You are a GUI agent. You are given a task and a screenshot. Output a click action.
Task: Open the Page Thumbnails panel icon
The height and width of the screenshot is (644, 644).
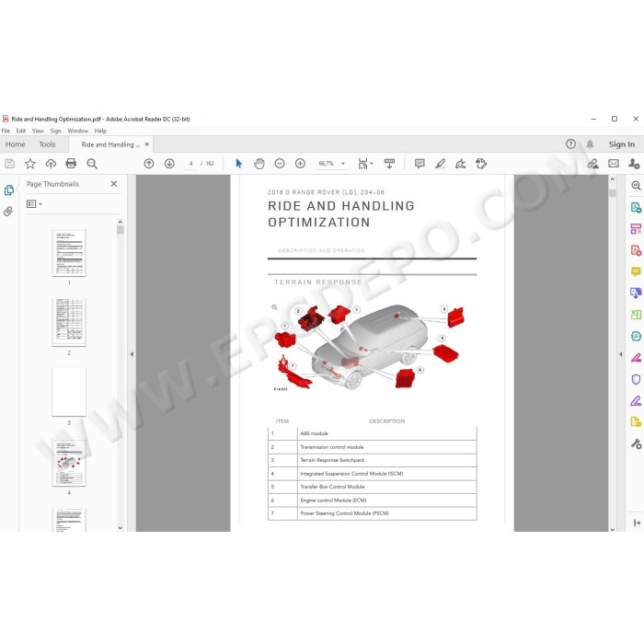9,190
